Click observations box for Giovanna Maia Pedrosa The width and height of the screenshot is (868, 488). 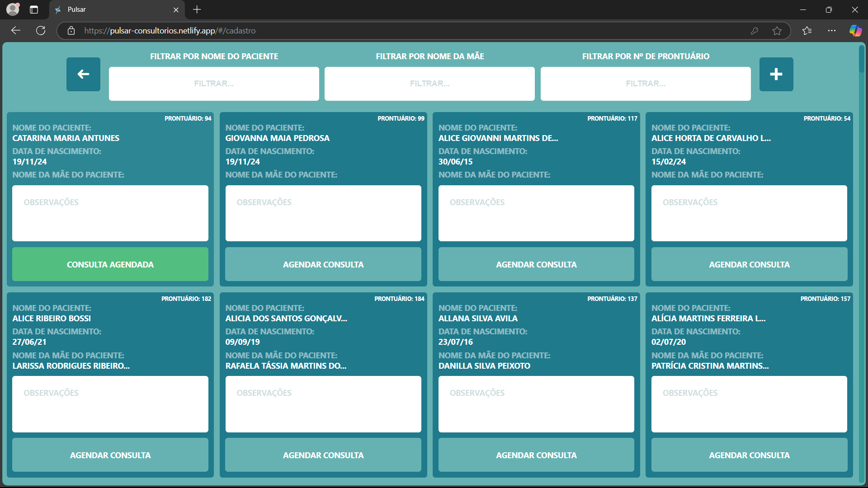click(x=323, y=213)
